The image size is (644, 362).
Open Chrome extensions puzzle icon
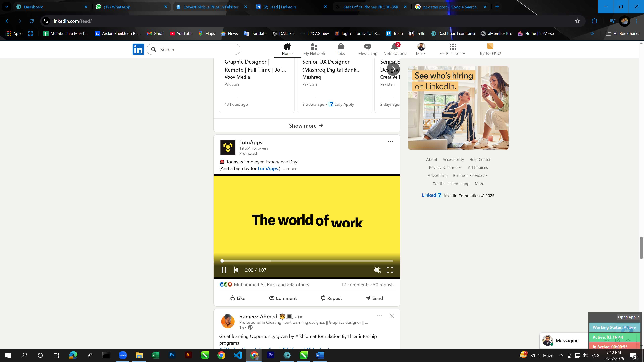click(x=595, y=21)
